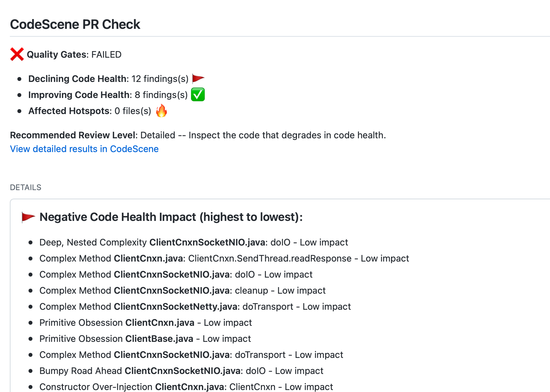The height and width of the screenshot is (392, 550).
Task: Select the ClientCnxn.SendThread.readResponse Complex Method finding
Action: pos(224,258)
